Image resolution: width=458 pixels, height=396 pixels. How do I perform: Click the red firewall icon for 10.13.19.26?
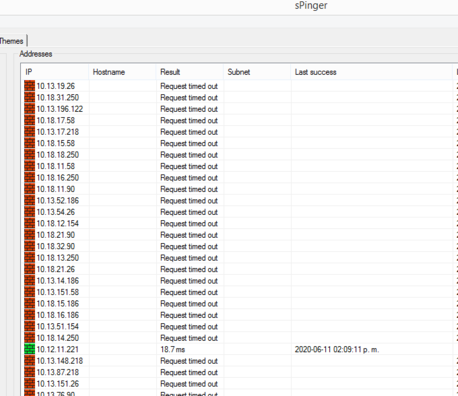29,86
